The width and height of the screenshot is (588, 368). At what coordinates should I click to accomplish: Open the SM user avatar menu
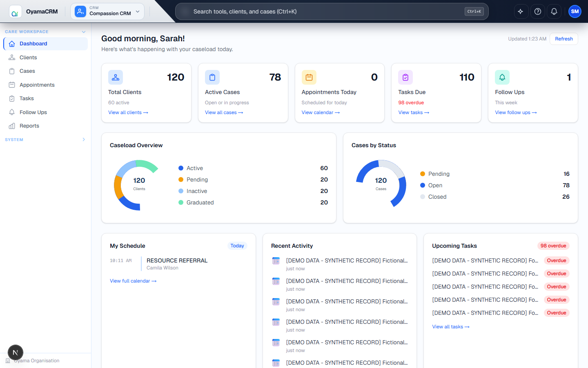(575, 11)
